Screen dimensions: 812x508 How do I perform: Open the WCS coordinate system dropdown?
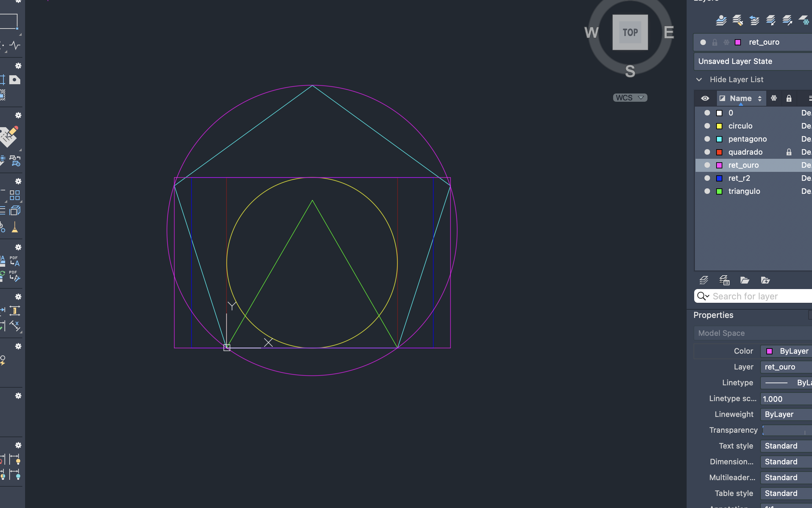pos(630,98)
